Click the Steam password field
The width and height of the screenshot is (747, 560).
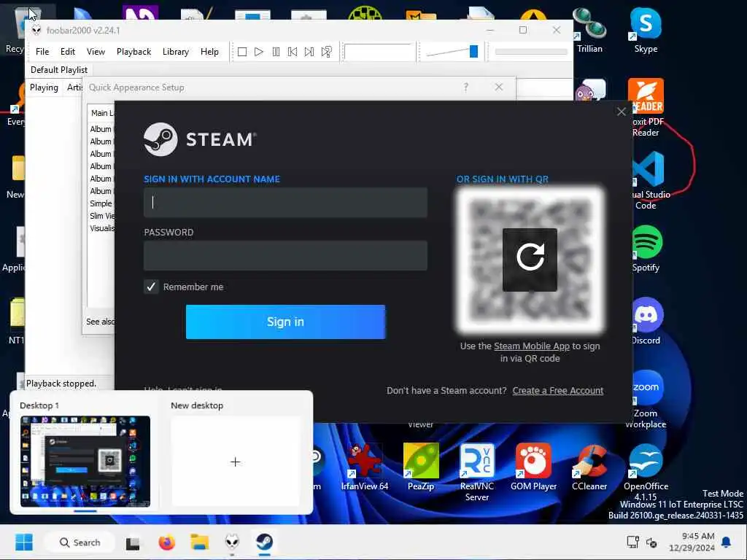tap(285, 256)
